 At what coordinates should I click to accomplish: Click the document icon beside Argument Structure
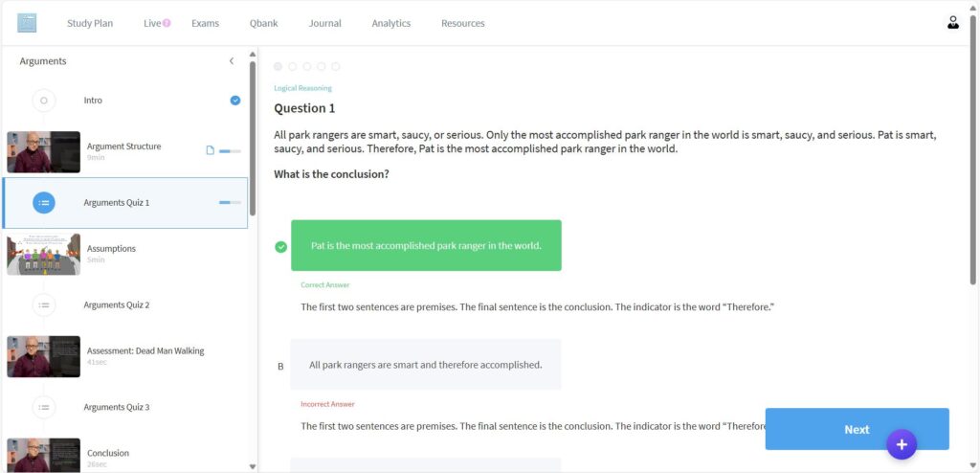coord(211,151)
